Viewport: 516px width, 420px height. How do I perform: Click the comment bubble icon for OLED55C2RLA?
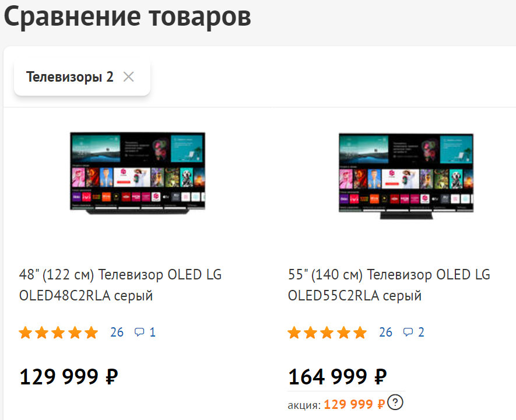(x=408, y=332)
